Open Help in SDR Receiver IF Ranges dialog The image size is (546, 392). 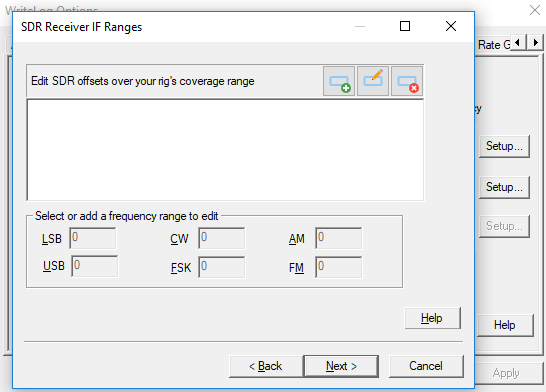click(432, 318)
